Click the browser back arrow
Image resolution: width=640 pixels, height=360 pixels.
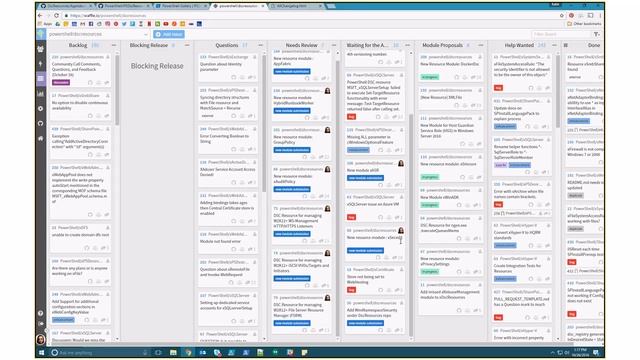tap(40, 16)
